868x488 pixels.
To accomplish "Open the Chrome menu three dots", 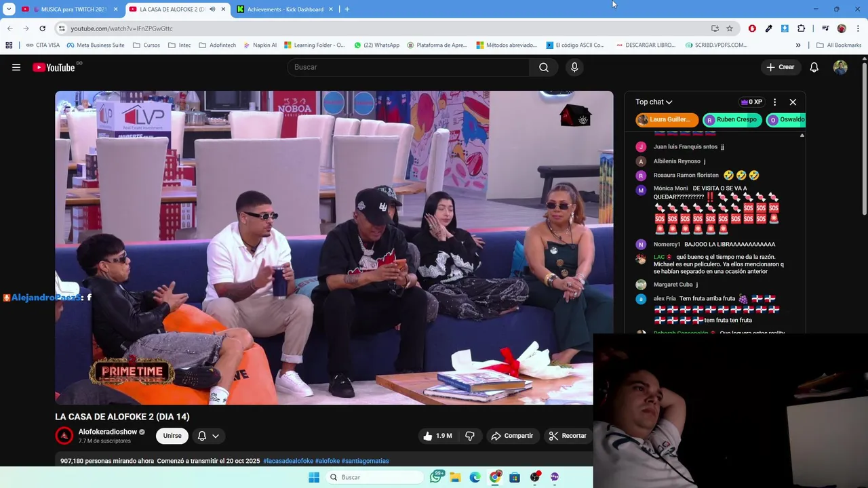I will pos(858,28).
